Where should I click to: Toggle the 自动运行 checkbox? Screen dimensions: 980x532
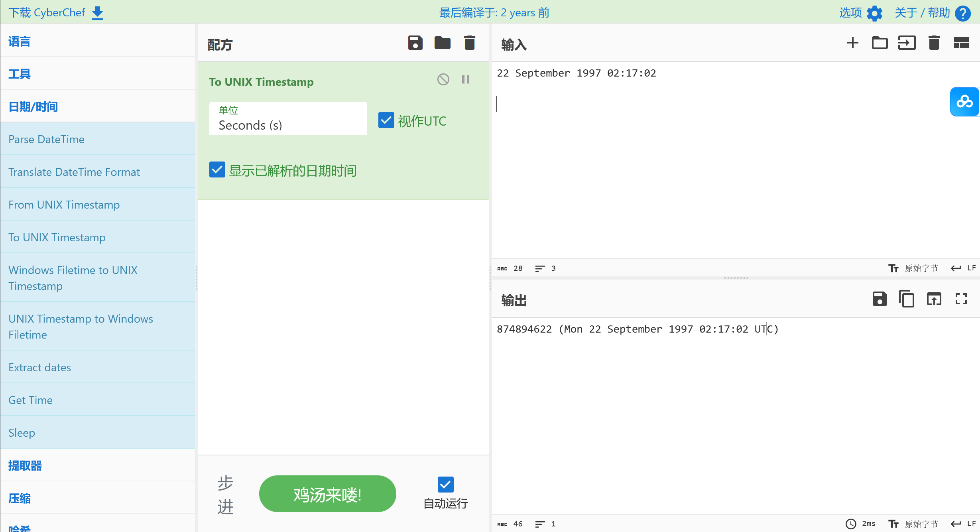coord(446,485)
